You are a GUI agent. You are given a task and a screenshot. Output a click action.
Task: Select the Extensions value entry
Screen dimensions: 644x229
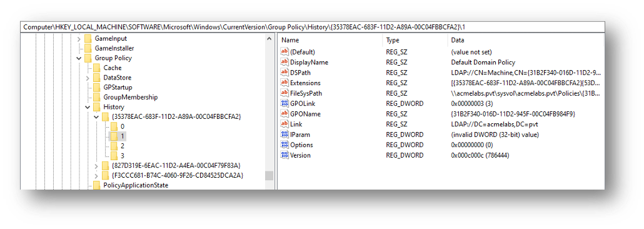click(441, 83)
